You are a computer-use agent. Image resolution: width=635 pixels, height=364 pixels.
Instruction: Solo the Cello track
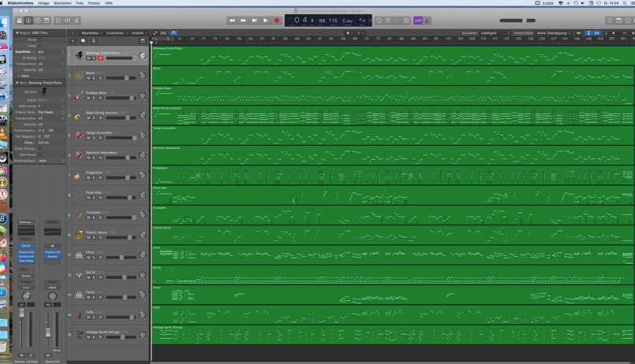94,317
